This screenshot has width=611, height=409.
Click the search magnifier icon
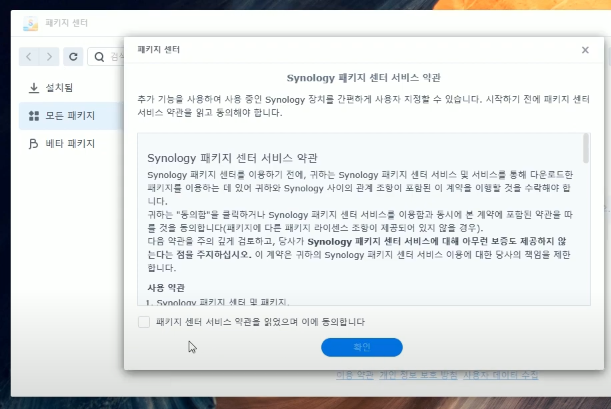99,57
